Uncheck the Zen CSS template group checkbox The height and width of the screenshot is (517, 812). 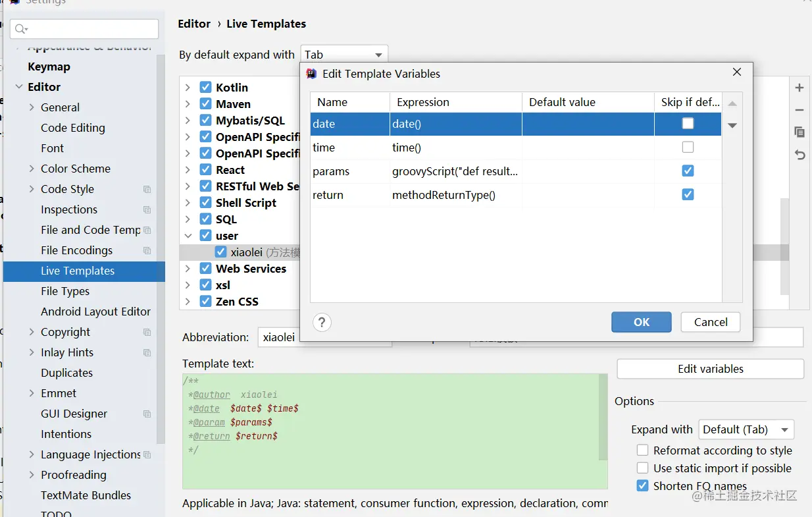205,302
